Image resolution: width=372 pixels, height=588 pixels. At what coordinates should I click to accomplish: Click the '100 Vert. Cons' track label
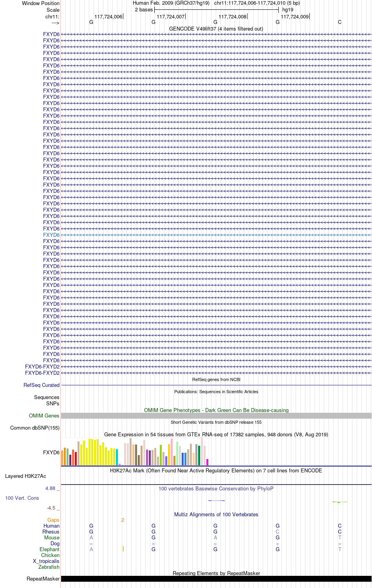[x=22, y=498]
